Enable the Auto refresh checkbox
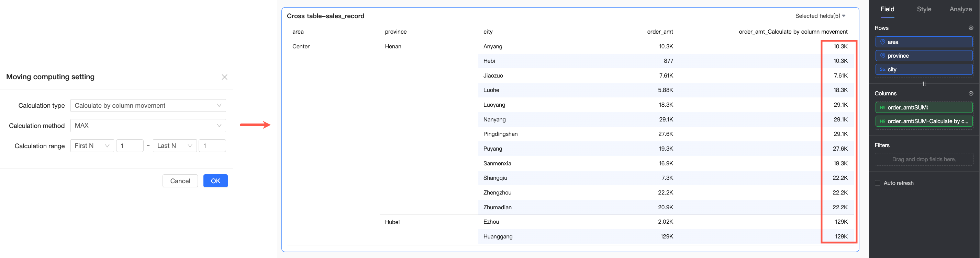 877,183
